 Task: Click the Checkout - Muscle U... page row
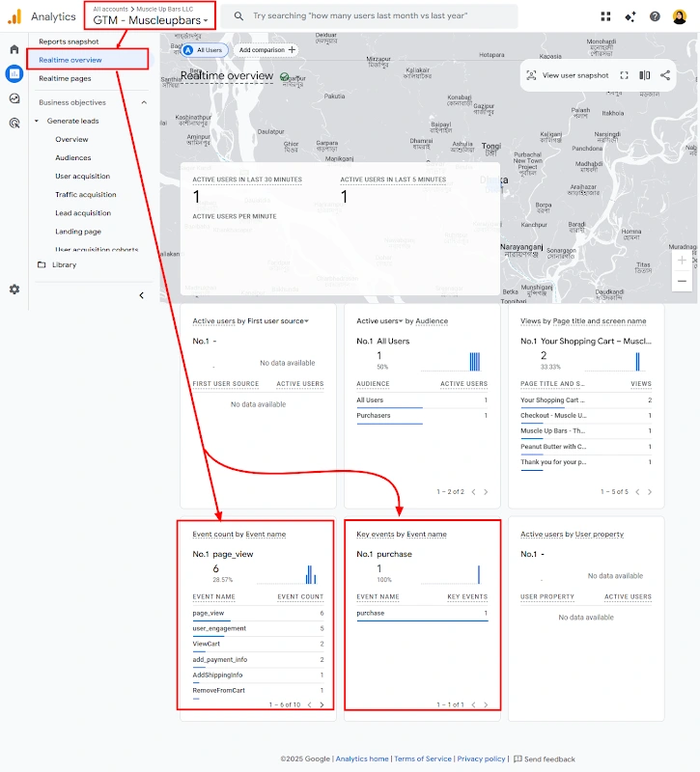coord(586,416)
